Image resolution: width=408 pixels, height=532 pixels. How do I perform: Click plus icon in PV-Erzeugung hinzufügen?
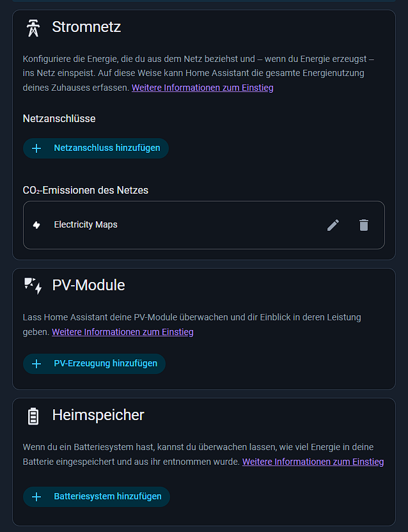(x=36, y=364)
